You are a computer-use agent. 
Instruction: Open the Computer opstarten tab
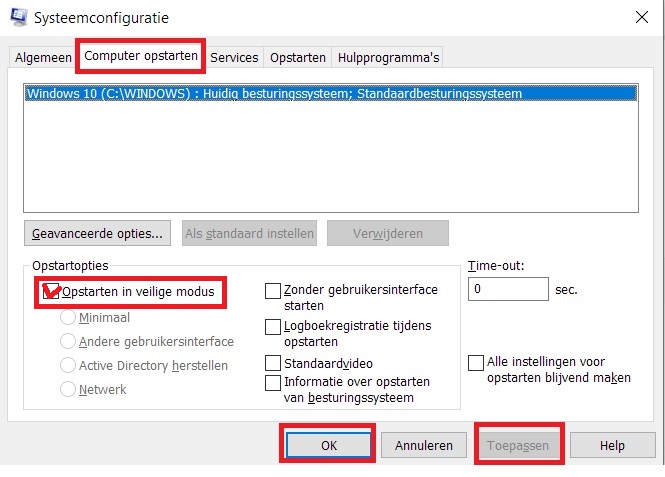point(141,56)
